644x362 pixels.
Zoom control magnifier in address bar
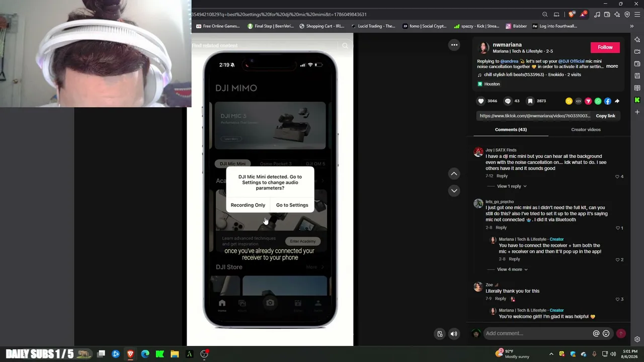point(545,15)
